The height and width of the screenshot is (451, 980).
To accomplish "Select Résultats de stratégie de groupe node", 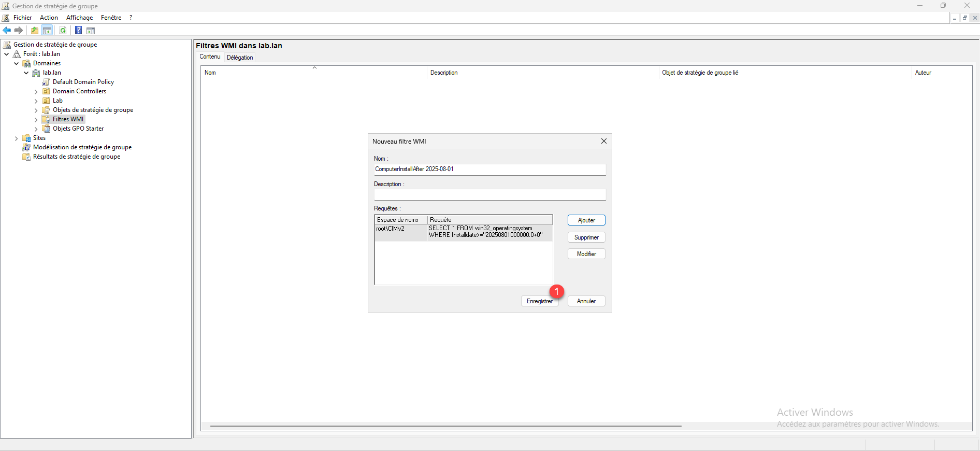I will [x=76, y=157].
